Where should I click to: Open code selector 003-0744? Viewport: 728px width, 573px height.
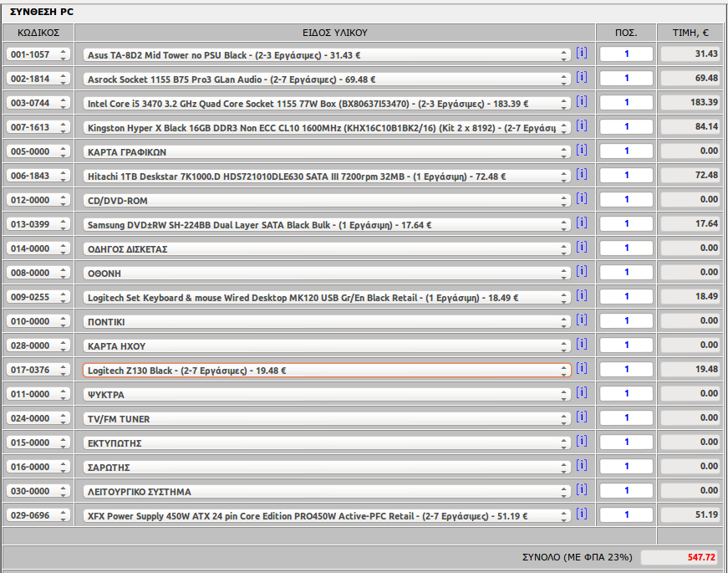(x=38, y=103)
